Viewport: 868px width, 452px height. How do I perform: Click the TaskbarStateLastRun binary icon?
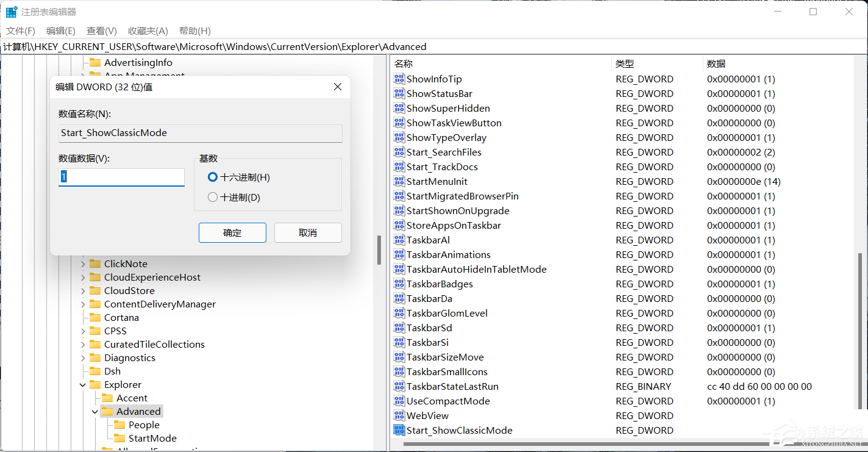click(399, 386)
